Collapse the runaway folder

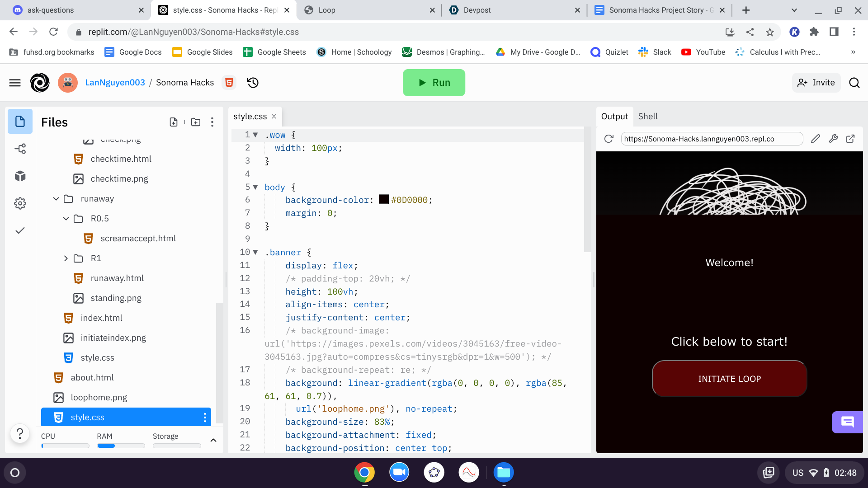coord(56,199)
